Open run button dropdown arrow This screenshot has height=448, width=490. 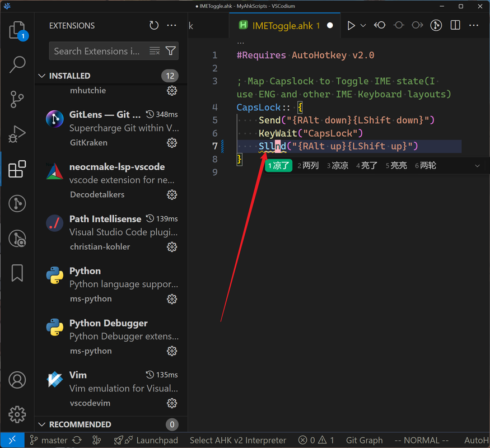tap(363, 26)
